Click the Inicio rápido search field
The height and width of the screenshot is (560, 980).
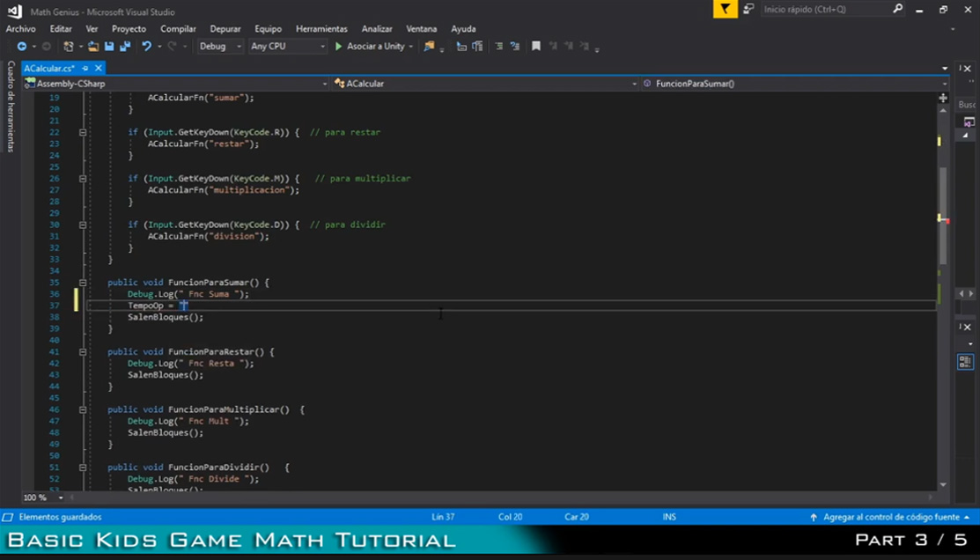point(826,10)
